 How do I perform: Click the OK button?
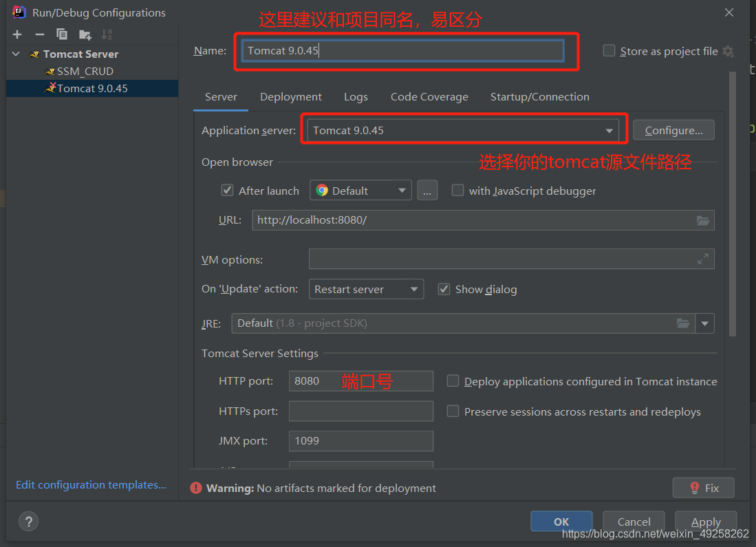pos(561,522)
